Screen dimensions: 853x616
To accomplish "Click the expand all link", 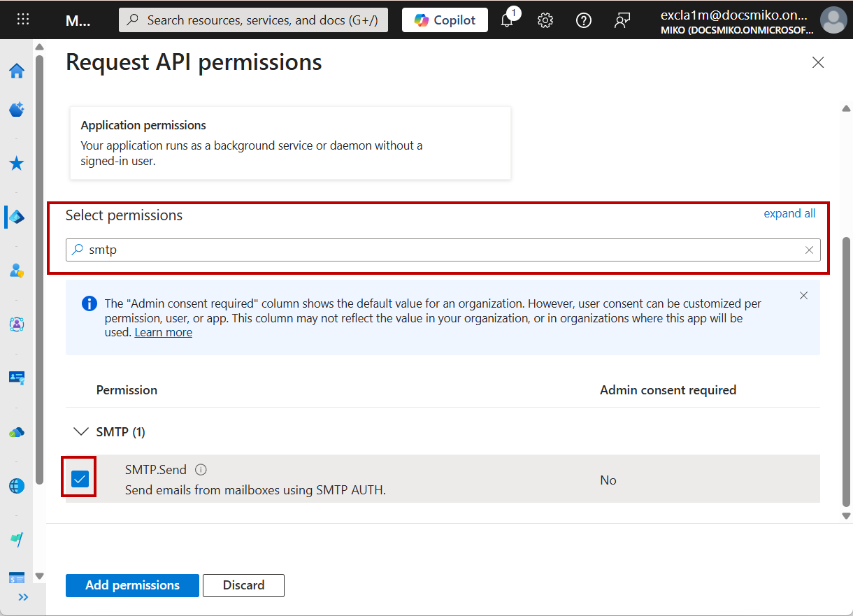I will pos(789,214).
